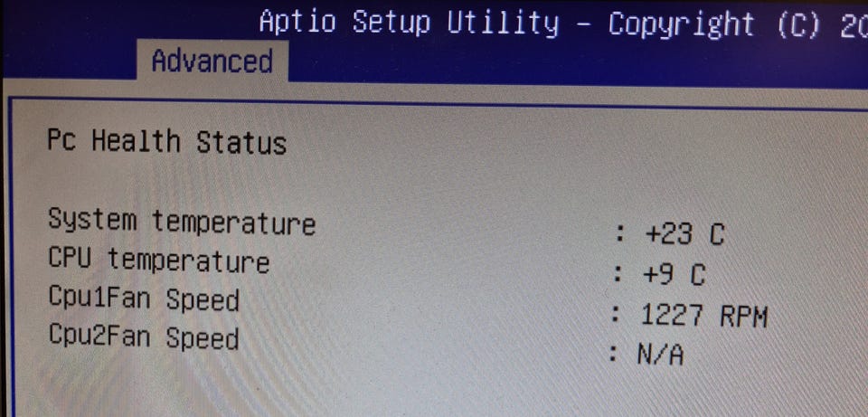The height and width of the screenshot is (417, 868).
Task: Click the colon before +9 C
Action: pyautogui.click(x=618, y=275)
